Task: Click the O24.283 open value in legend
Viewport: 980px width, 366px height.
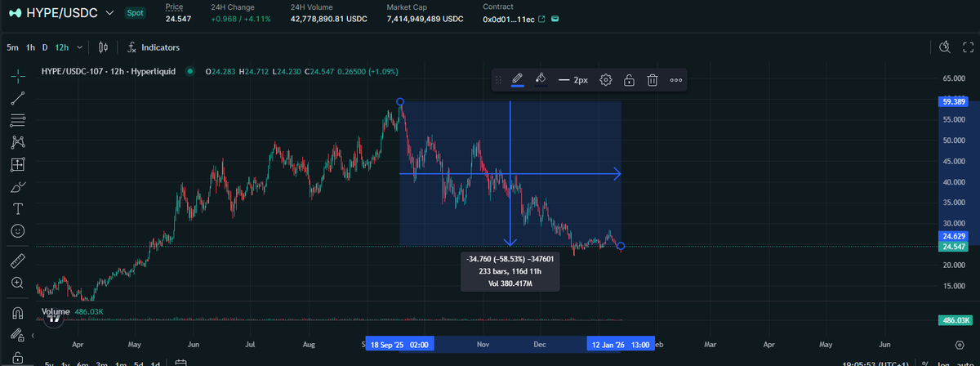Action: click(220, 72)
